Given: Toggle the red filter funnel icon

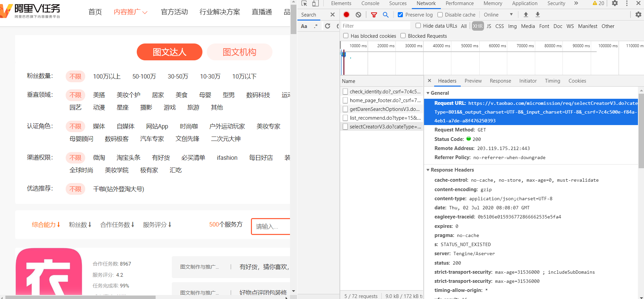Looking at the screenshot, I should point(374,14).
